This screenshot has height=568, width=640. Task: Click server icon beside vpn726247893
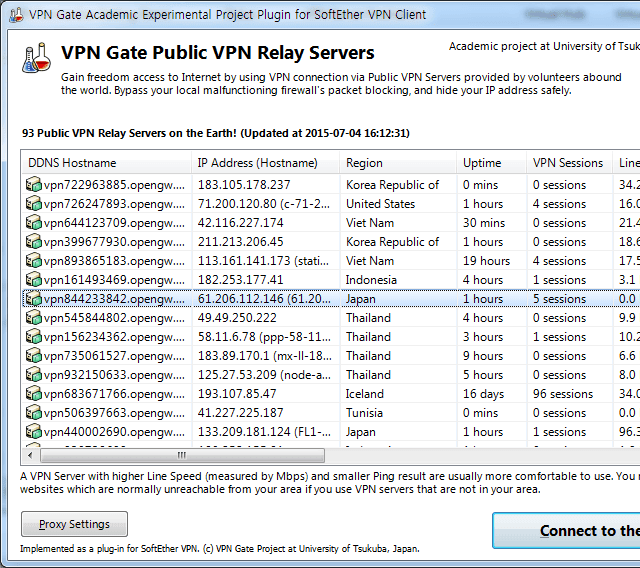(x=34, y=204)
